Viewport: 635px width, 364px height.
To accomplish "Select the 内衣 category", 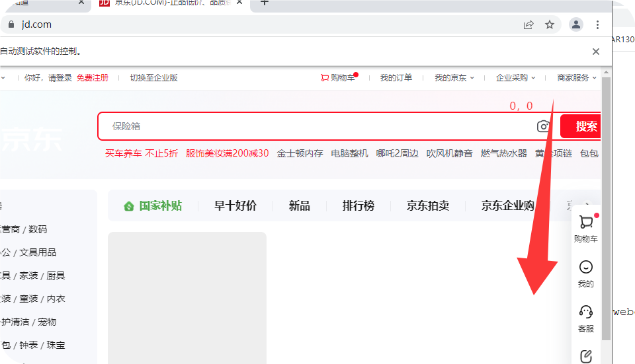I will pyautogui.click(x=56, y=299).
